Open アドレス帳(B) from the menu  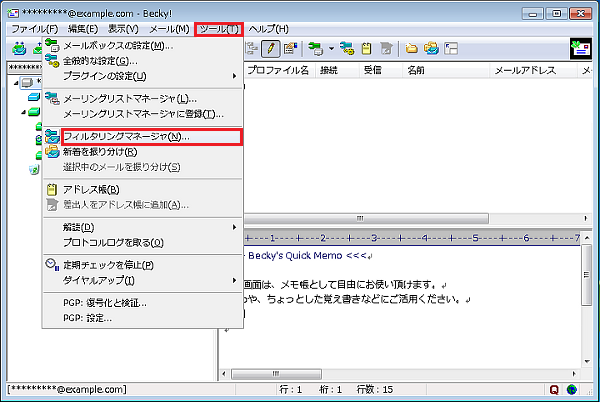coord(143,190)
